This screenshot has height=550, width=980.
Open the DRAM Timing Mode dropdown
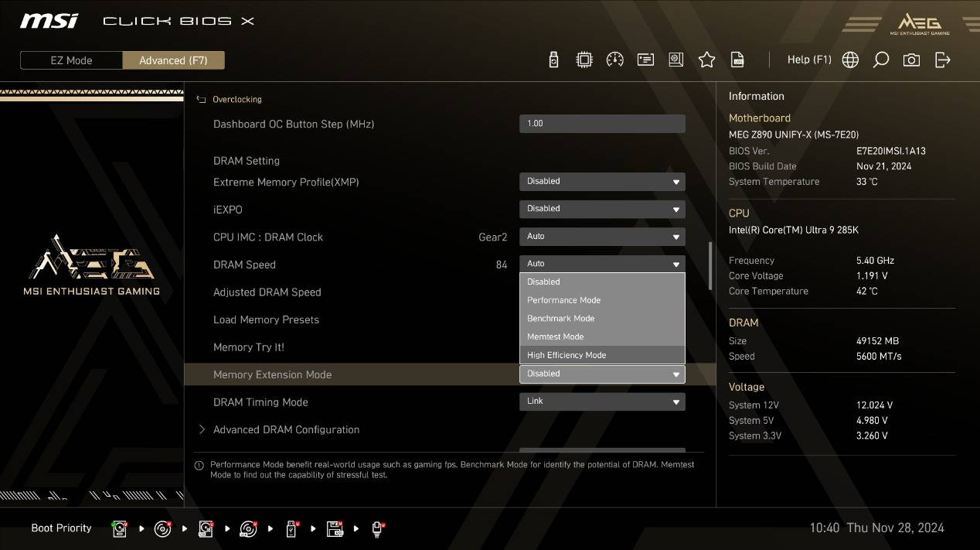coord(601,401)
